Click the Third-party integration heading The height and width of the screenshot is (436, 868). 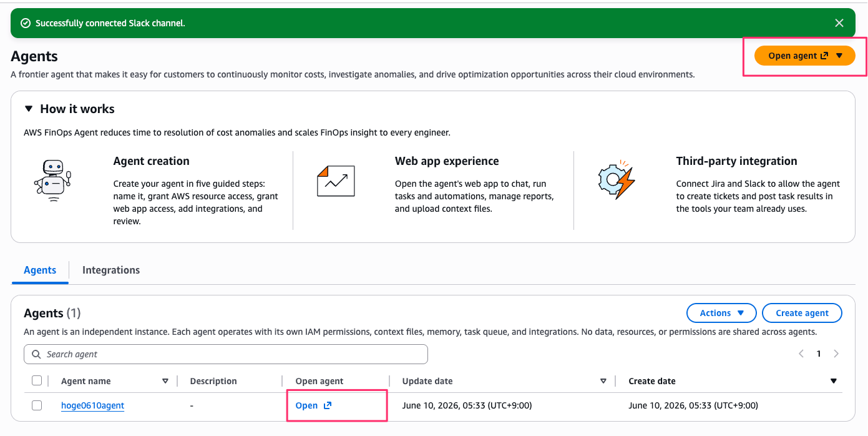pyautogui.click(x=736, y=161)
